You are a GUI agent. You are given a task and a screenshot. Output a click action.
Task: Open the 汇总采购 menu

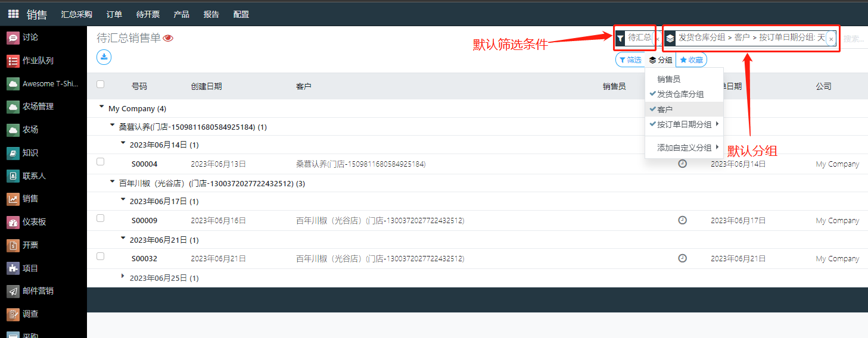[x=76, y=14]
